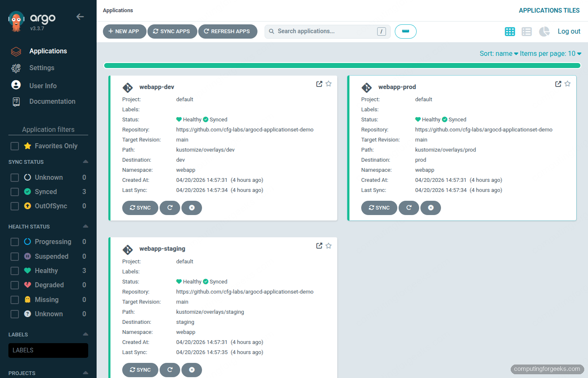Open the Documentation sidebar icon

click(x=16, y=101)
